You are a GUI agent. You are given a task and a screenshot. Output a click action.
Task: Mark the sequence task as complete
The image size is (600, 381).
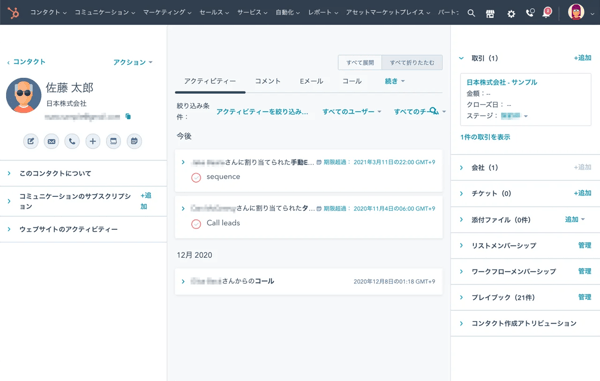point(196,177)
